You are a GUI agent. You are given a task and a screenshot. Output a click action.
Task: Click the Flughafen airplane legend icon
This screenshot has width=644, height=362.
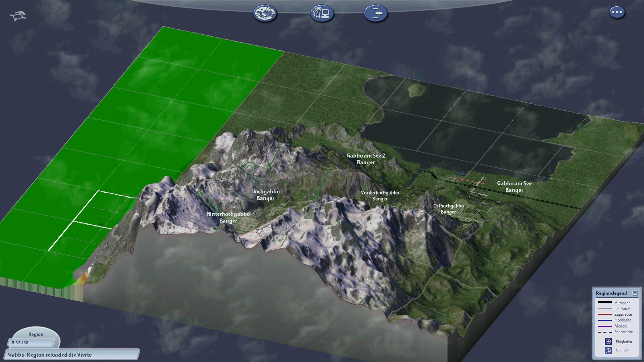[x=608, y=342]
